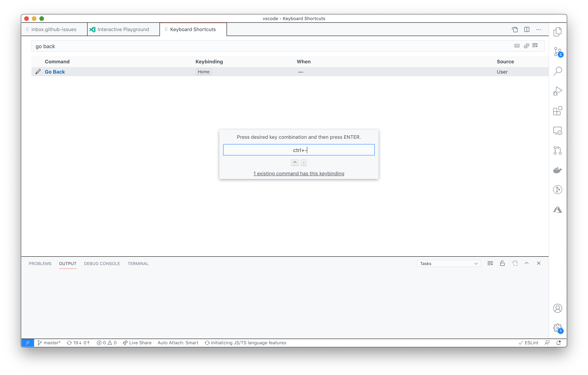588x375 pixels.
Task: Open the editor More Actions ellipsis menu
Action: tap(538, 29)
